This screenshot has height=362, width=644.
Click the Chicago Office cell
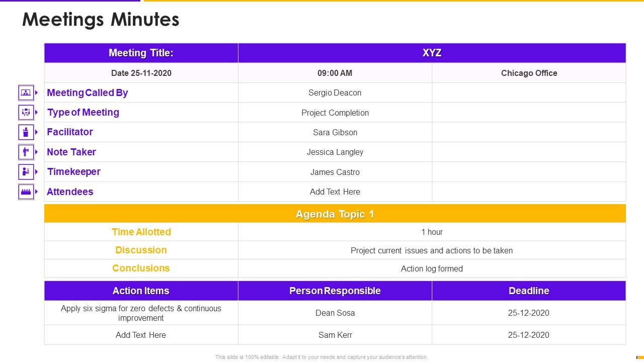529,73
